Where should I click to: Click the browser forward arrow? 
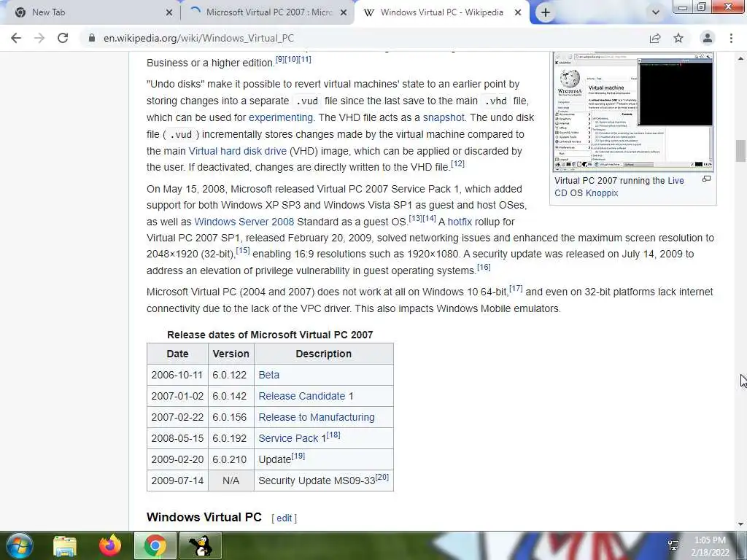pyautogui.click(x=39, y=38)
